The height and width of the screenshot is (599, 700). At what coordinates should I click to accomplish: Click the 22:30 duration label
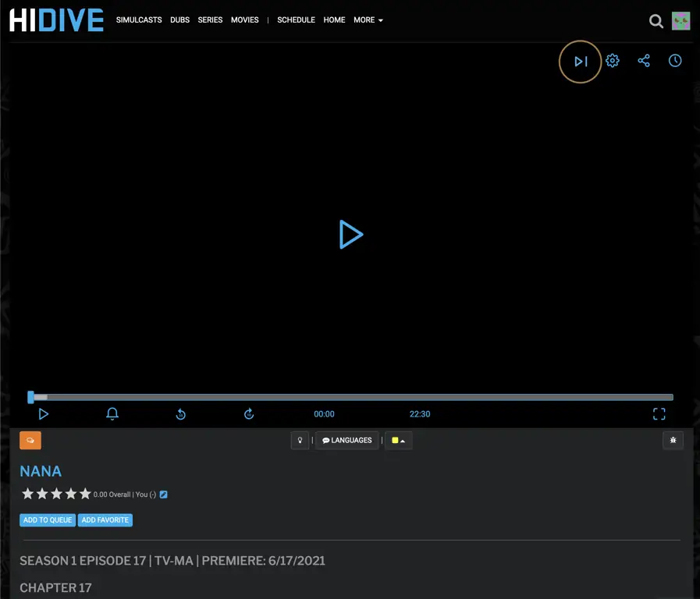point(420,414)
